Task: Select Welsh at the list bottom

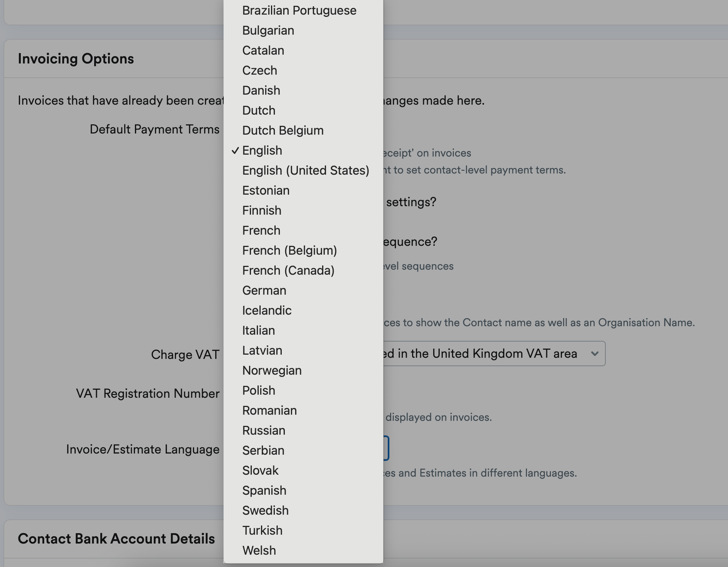Action: [x=303, y=550]
